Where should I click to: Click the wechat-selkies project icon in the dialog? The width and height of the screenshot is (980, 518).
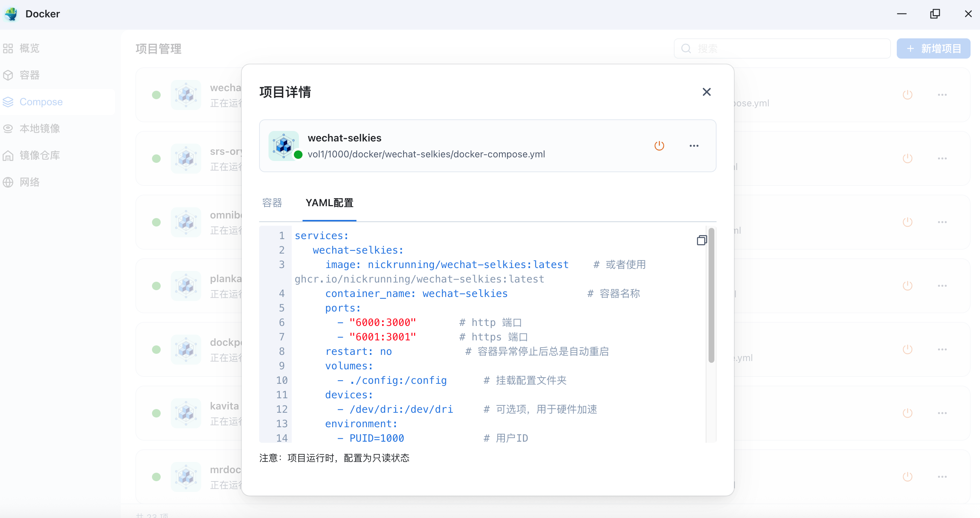[283, 146]
